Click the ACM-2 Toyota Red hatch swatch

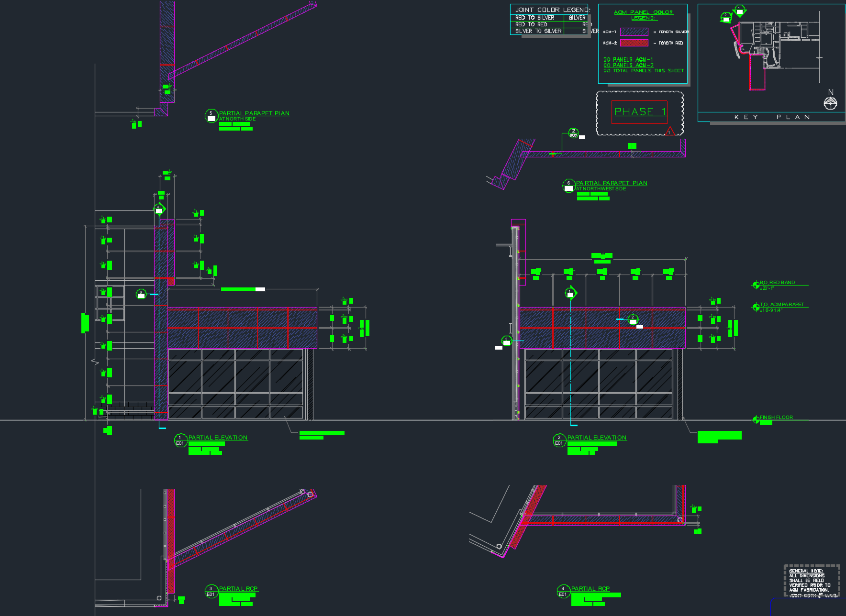[634, 43]
